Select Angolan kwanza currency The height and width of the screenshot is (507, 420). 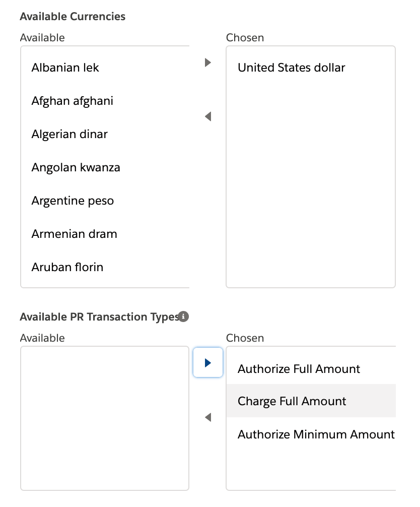76,167
